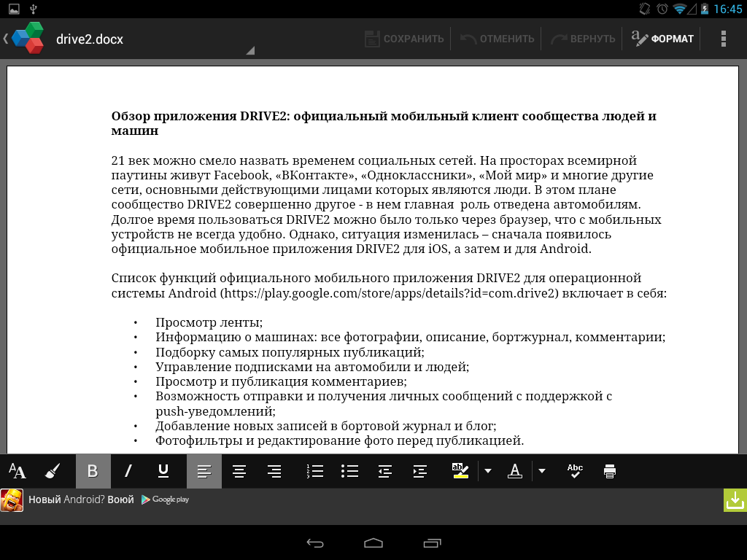Tap bullet 'Добавление новых записей в бортовой журнал'

(326, 426)
